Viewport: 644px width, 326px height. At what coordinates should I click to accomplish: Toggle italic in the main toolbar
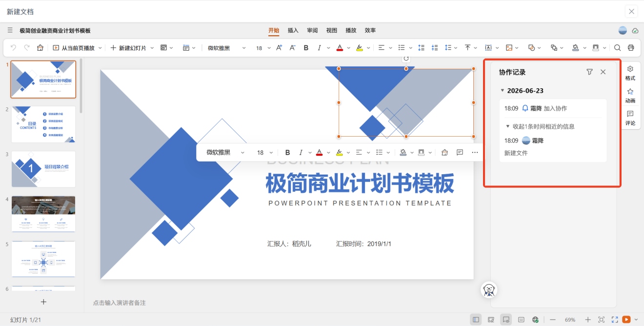(319, 48)
